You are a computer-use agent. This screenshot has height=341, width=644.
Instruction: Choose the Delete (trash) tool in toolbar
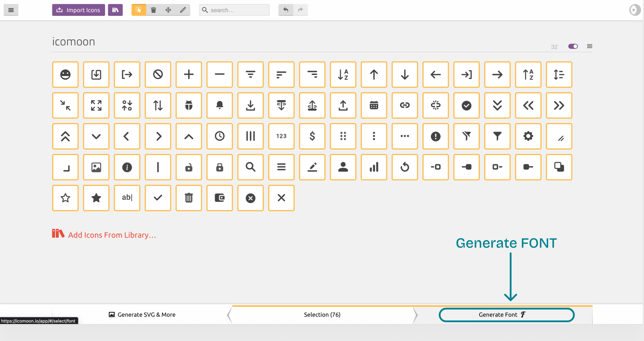pos(154,10)
